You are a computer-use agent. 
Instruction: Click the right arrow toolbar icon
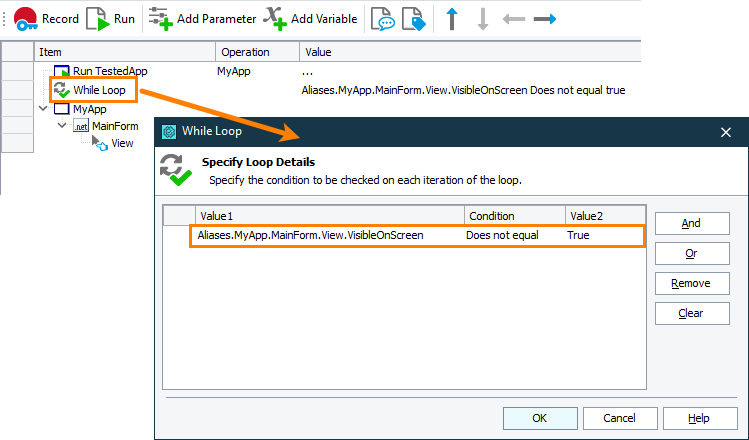545,19
